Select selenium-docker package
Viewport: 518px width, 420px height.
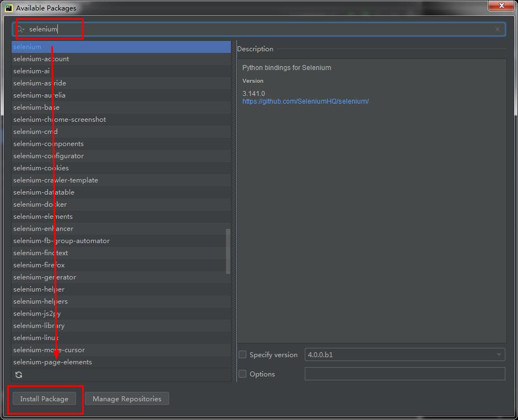tap(121, 204)
